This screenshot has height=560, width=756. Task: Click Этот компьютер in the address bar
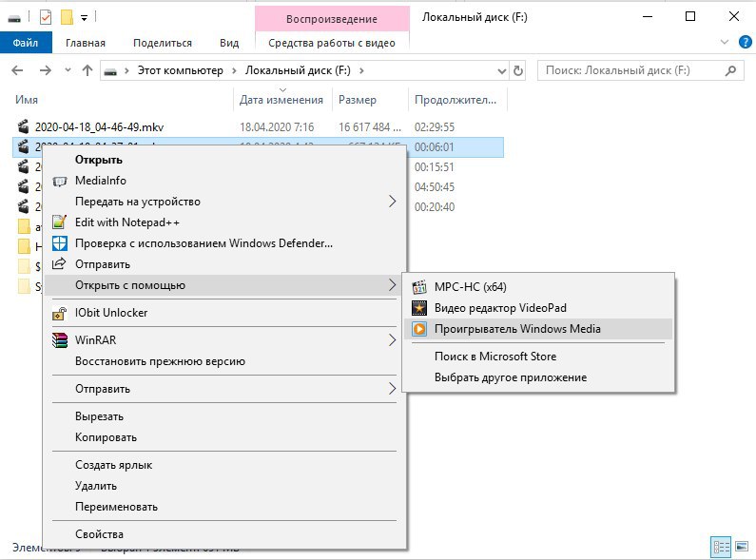coord(181,71)
